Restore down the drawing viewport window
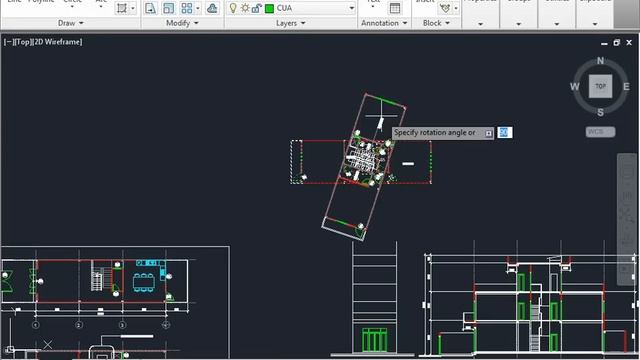The width and height of the screenshot is (640, 360). click(617, 42)
